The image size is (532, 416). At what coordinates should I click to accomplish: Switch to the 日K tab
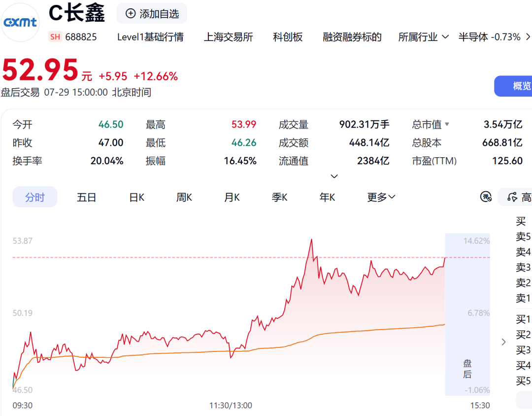(x=137, y=197)
